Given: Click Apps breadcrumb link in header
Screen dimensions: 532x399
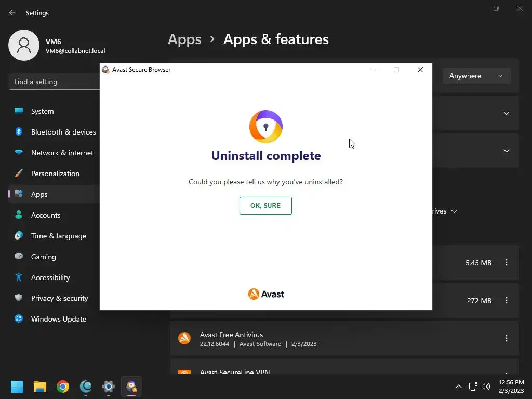Looking at the screenshot, I should tap(184, 39).
